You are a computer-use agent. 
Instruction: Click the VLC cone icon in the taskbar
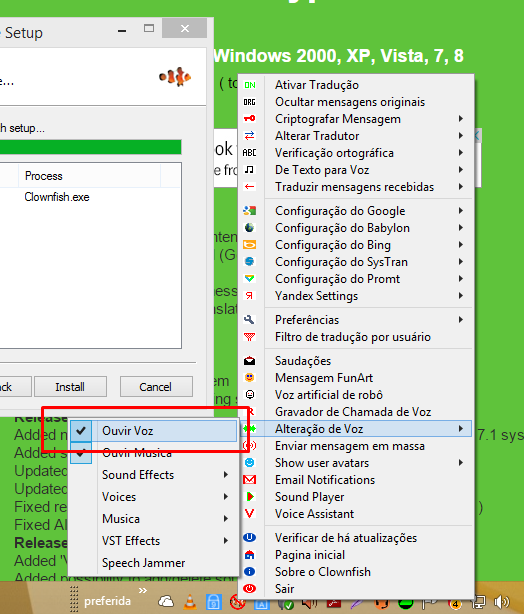coord(190,602)
